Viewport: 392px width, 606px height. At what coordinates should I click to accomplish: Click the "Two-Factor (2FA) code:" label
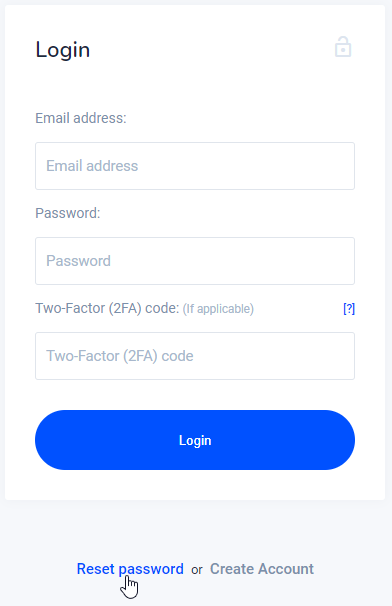107,308
